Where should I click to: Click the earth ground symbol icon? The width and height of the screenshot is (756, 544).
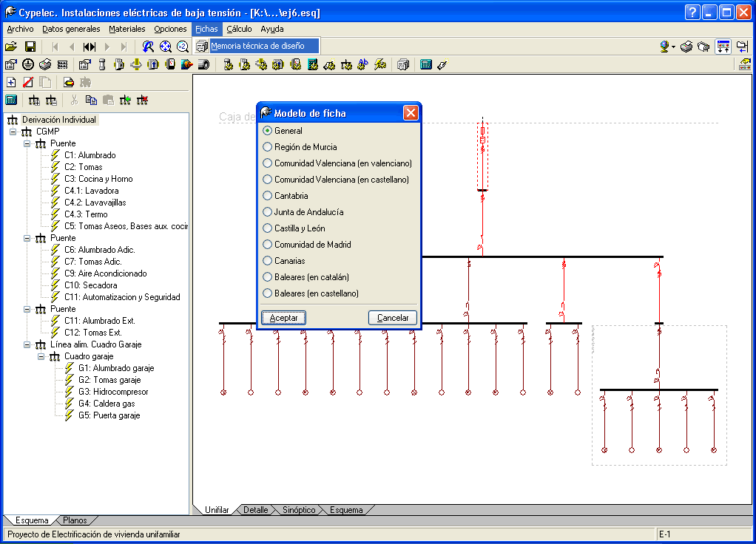[x=28, y=64]
